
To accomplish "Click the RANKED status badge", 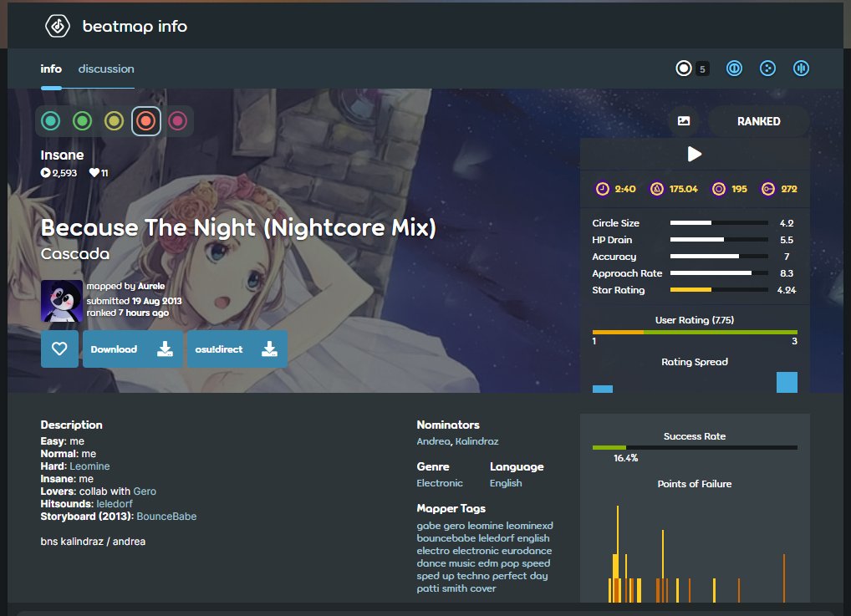I will click(758, 121).
